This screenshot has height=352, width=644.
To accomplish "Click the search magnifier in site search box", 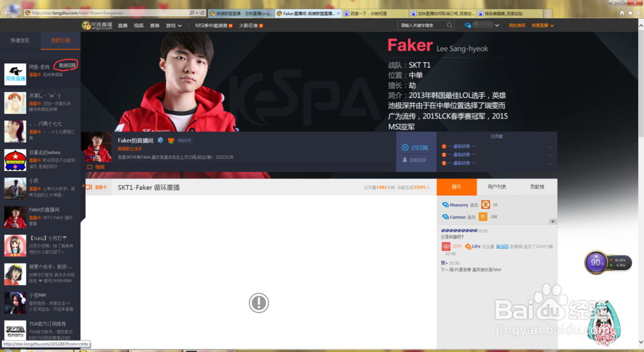I will 450,26.
